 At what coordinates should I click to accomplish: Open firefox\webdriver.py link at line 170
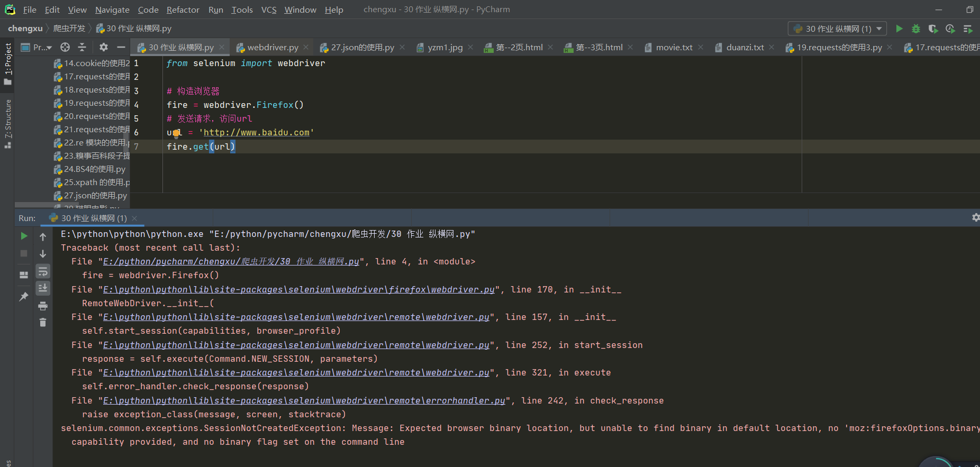[298, 289]
